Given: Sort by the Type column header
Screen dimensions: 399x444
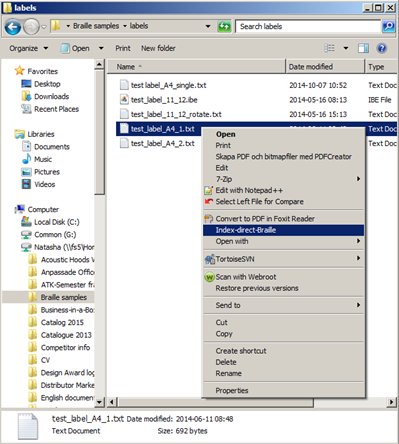Looking at the screenshot, I should click(x=381, y=67).
